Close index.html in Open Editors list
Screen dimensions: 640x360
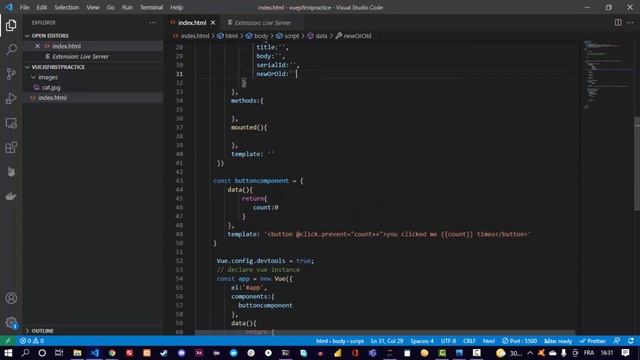point(38,46)
